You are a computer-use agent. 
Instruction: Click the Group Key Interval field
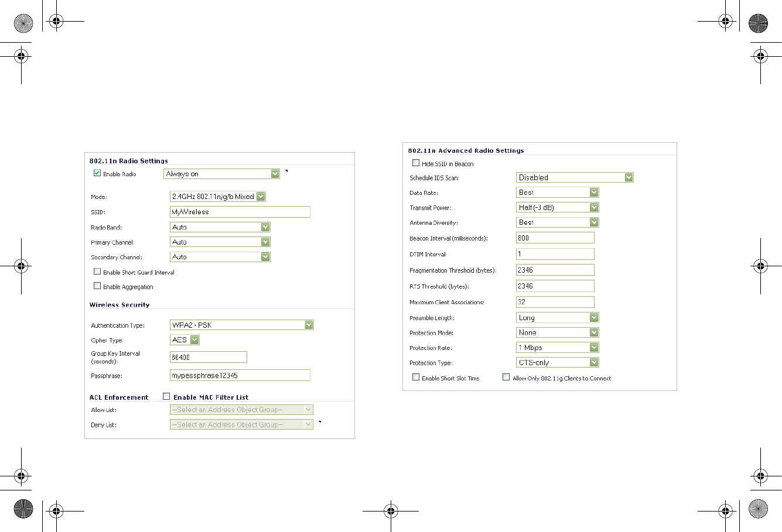209,357
